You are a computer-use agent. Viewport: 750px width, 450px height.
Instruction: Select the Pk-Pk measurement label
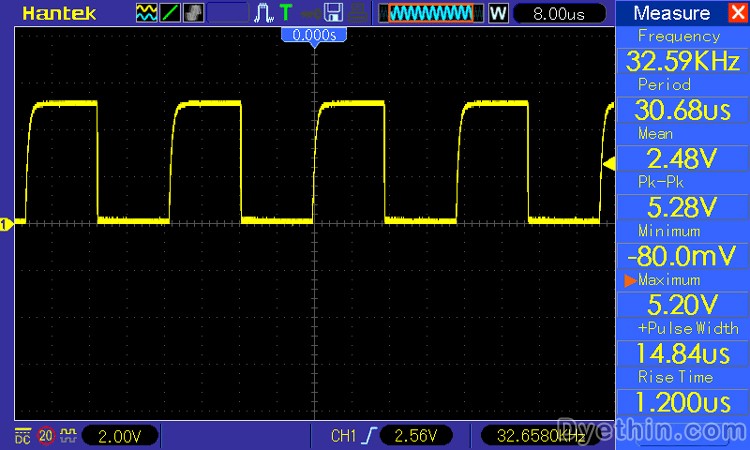(661, 182)
